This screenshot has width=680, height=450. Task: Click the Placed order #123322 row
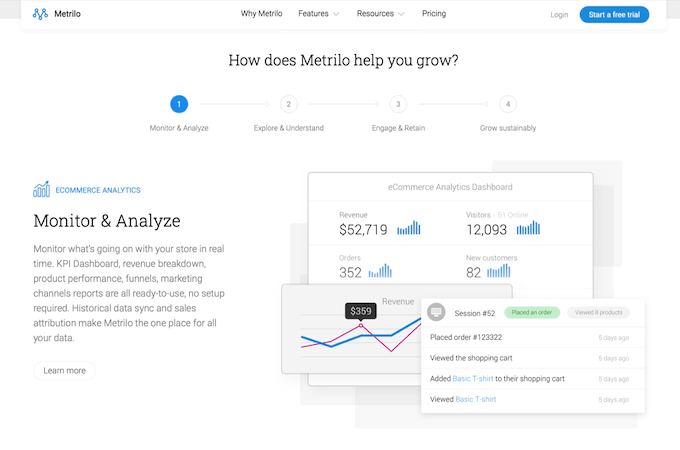coord(533,337)
